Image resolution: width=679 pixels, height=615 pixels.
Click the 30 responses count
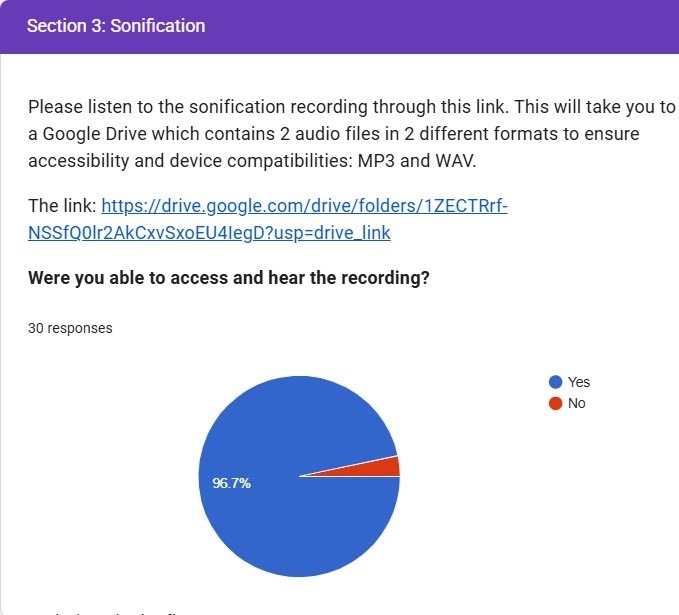click(x=70, y=328)
